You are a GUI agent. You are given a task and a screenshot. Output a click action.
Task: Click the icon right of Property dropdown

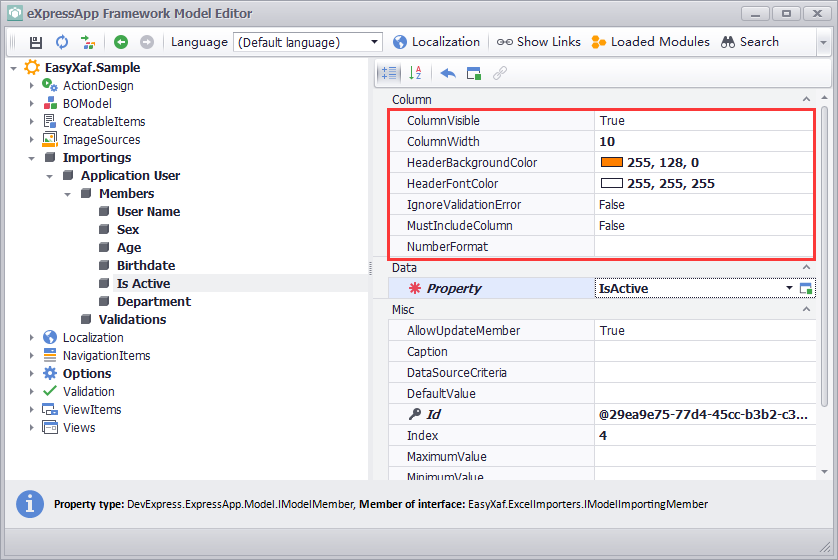click(807, 289)
